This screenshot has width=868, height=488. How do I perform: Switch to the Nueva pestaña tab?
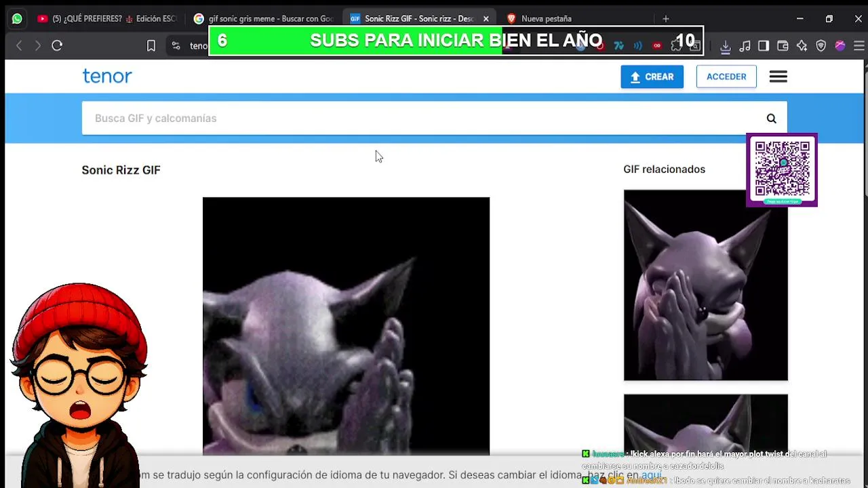(x=576, y=18)
